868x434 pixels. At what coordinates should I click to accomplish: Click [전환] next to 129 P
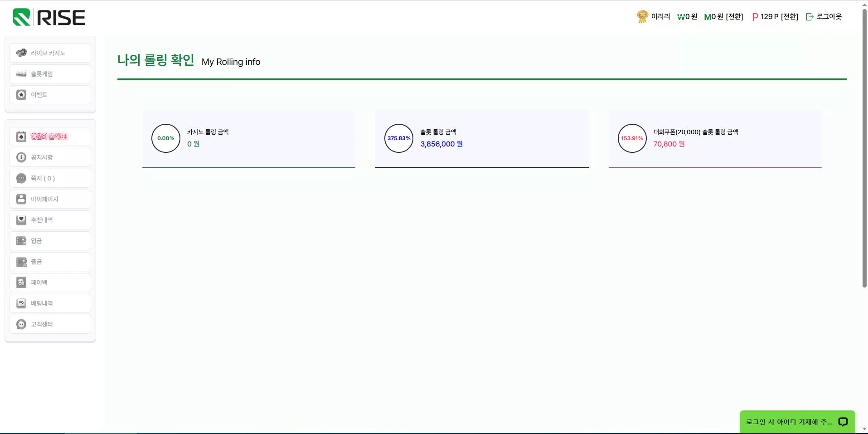coord(790,16)
